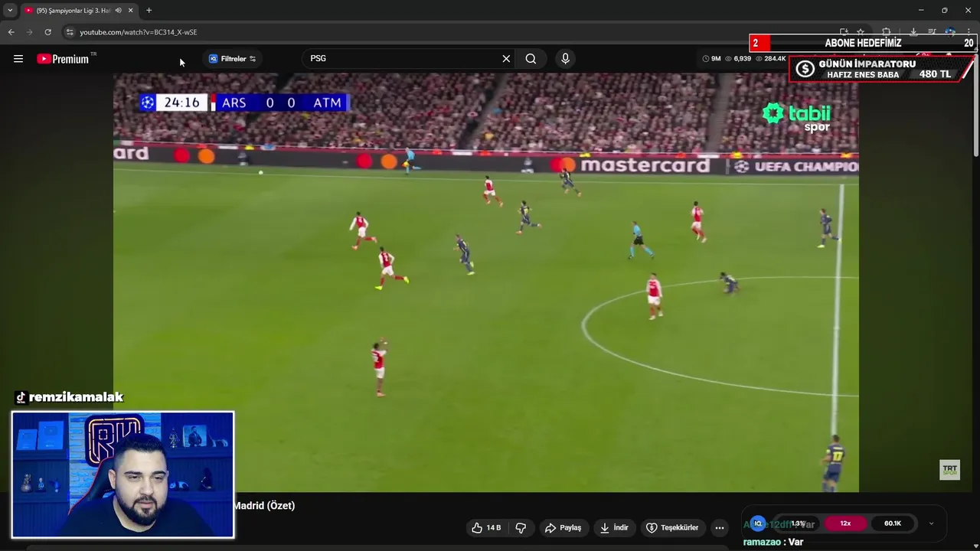Click the 6,939 views stat
This screenshot has width=980, height=551.
(x=738, y=59)
